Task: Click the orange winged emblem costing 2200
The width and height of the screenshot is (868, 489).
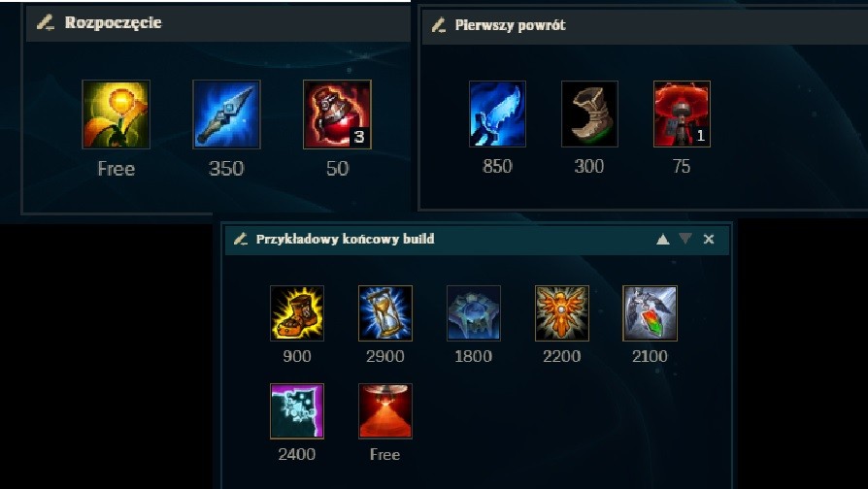Action: tap(562, 313)
